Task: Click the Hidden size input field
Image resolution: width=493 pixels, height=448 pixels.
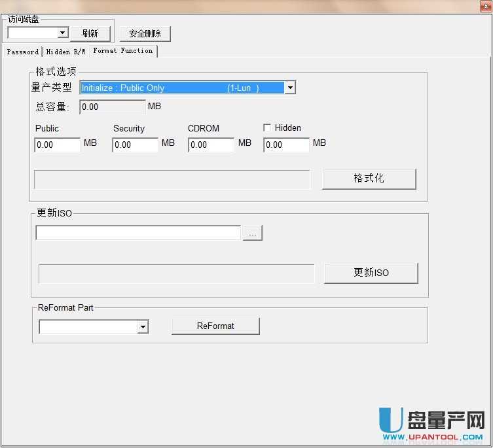Action: click(x=286, y=145)
